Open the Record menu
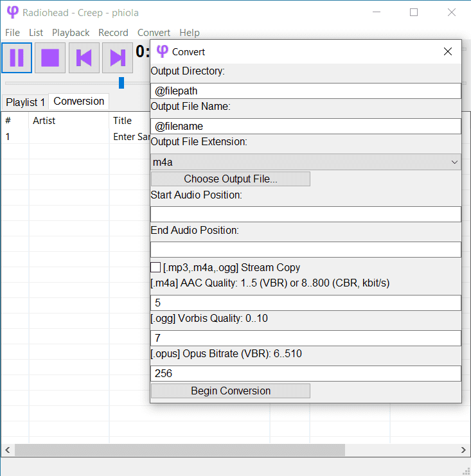Screen dimensions: 471x476 (113, 33)
